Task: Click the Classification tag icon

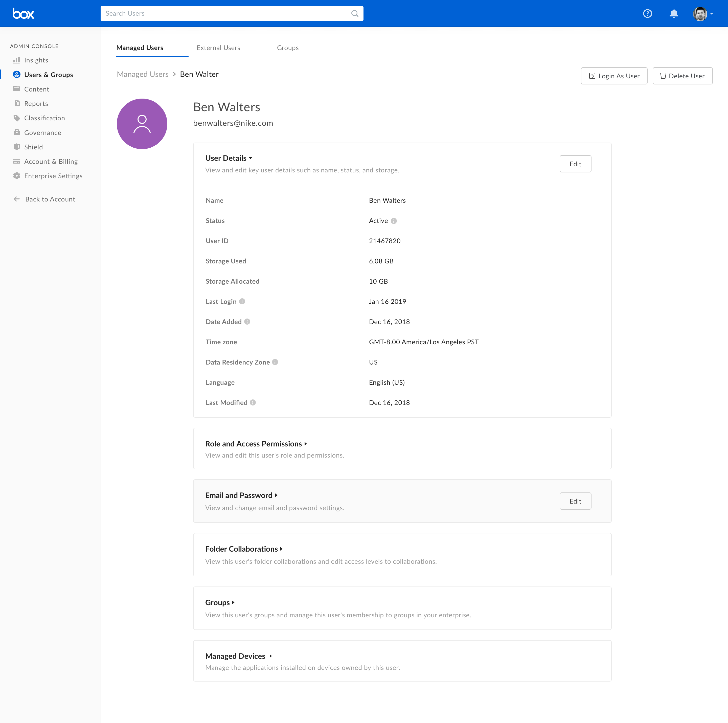Action: point(17,118)
